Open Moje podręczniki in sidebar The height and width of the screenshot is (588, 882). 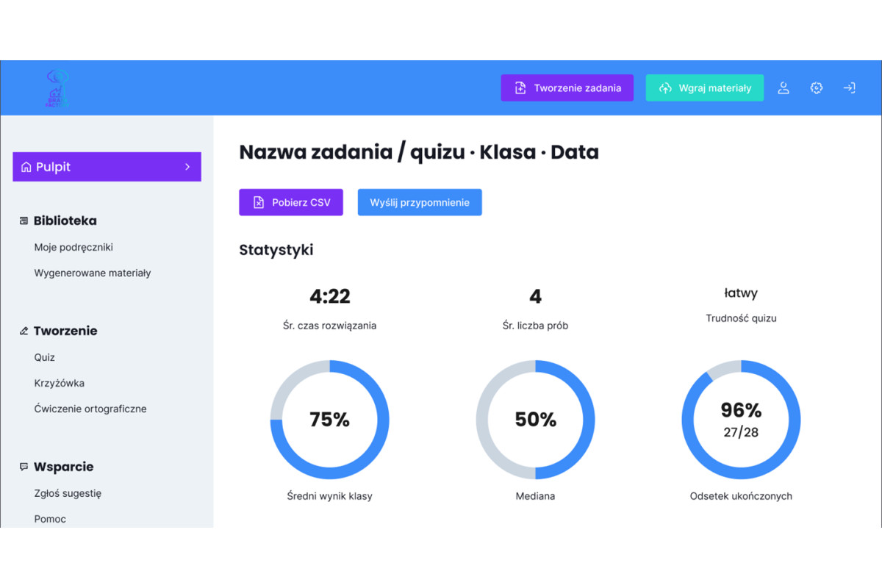(x=73, y=247)
